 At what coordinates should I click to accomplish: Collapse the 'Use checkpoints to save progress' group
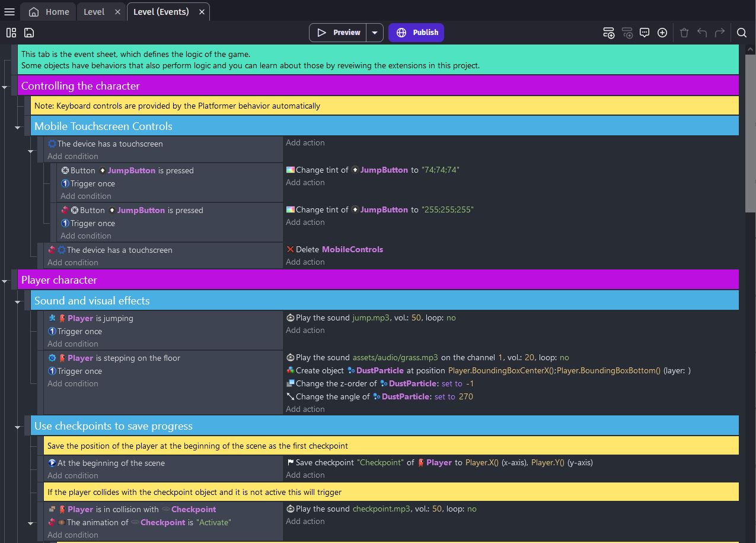pyautogui.click(x=18, y=427)
